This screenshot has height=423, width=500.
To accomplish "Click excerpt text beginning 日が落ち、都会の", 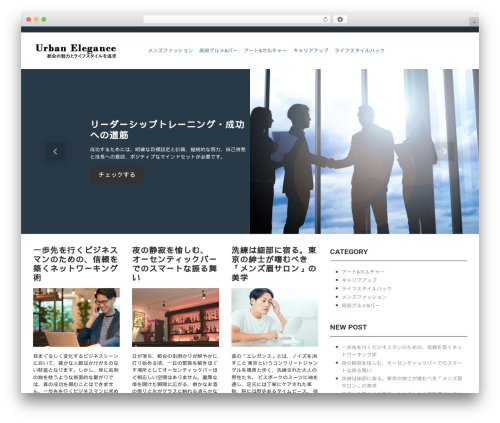I will (x=175, y=373).
